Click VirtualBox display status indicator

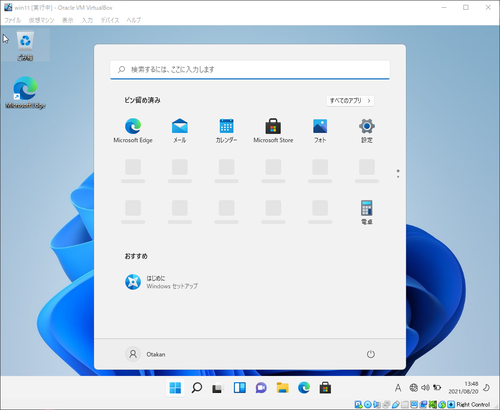414,404
